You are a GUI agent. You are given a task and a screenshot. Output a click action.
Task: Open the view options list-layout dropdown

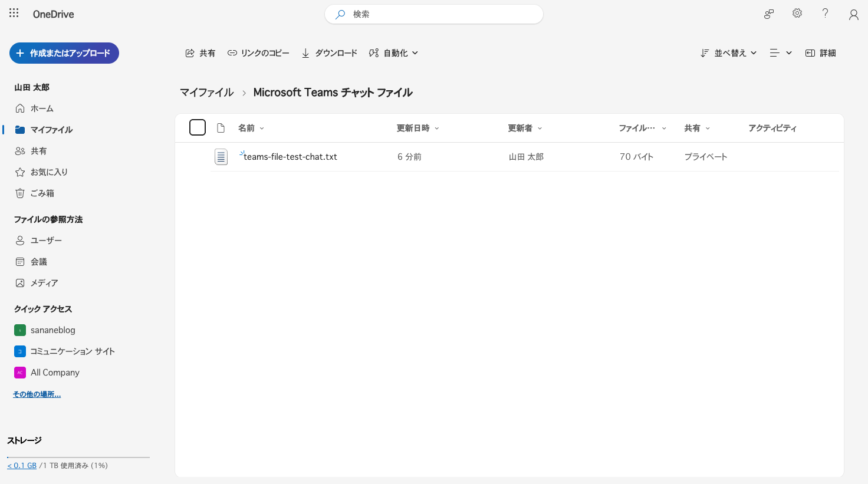coord(781,53)
